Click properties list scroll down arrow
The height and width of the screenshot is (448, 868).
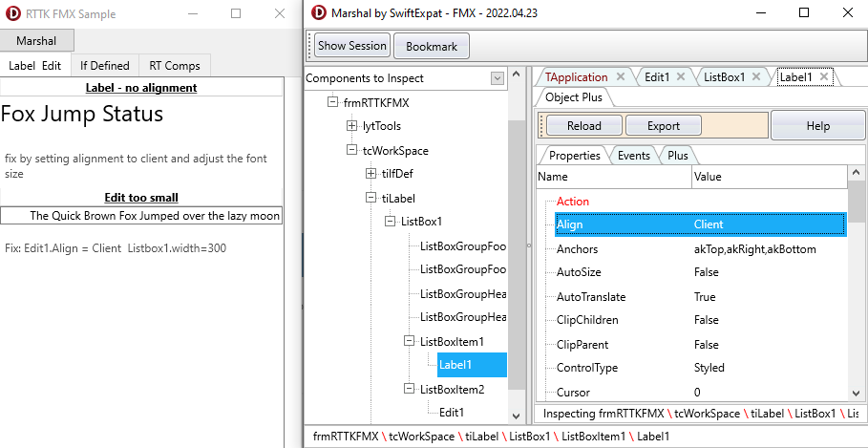tap(856, 393)
